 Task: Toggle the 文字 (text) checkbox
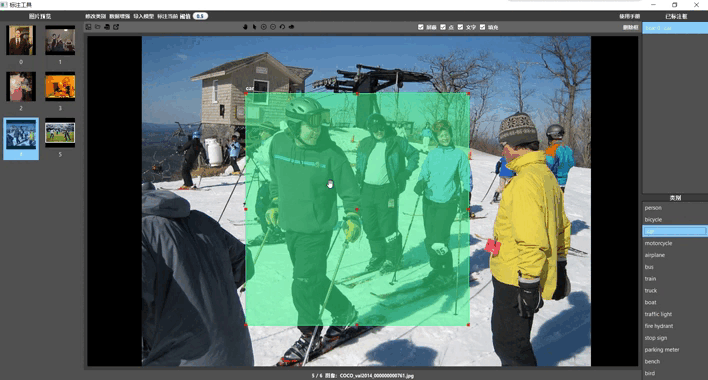461,27
